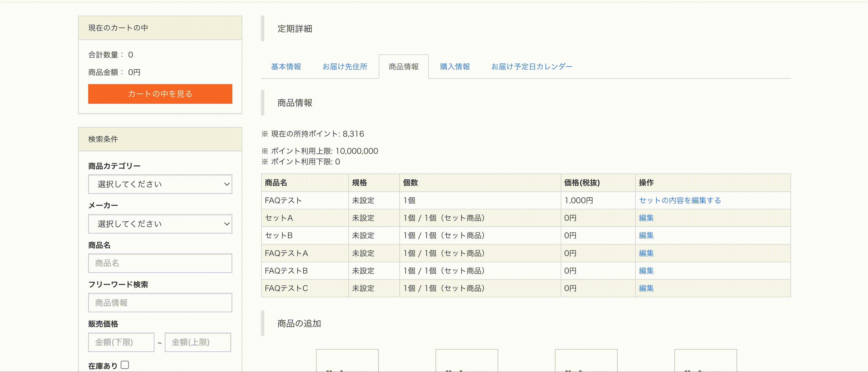The image size is (868, 372).
Task: Click the 金額(上限) price input
Action: tap(198, 342)
